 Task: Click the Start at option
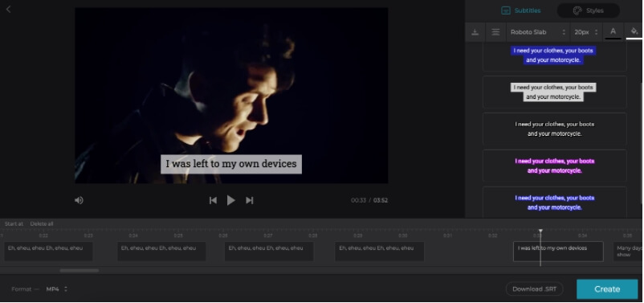coord(14,223)
